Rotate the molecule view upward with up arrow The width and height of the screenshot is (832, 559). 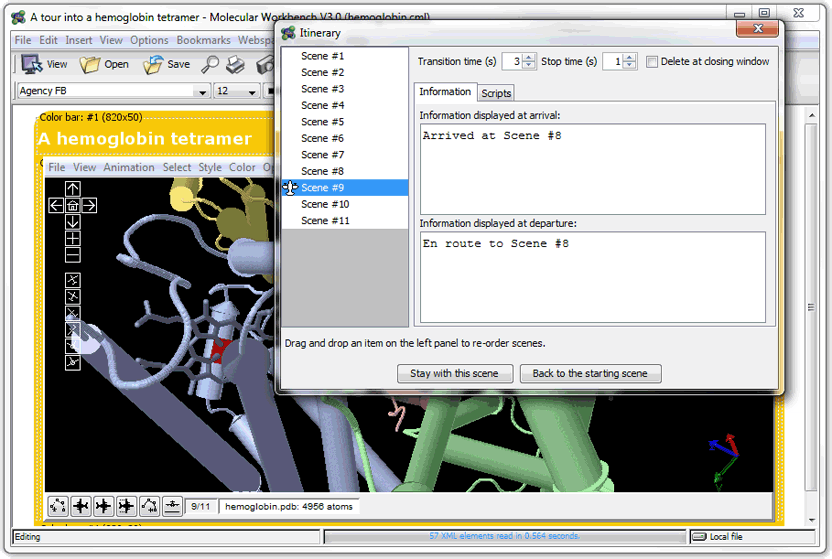coord(73,188)
